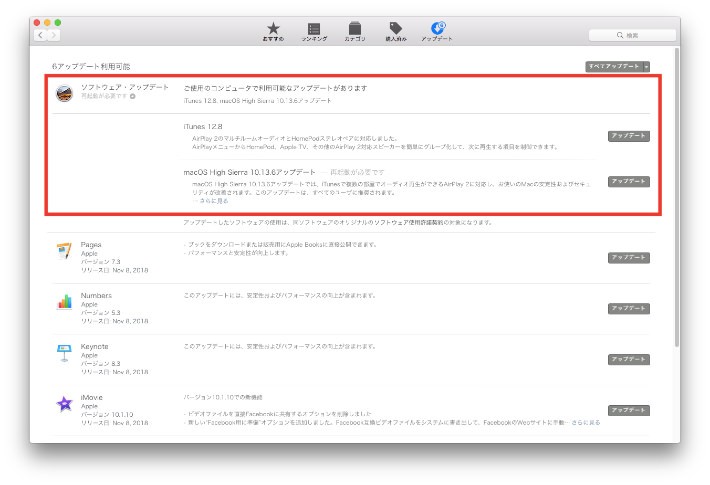
Task: Update macOS High Sierra 10.13.6
Action: [x=628, y=181]
